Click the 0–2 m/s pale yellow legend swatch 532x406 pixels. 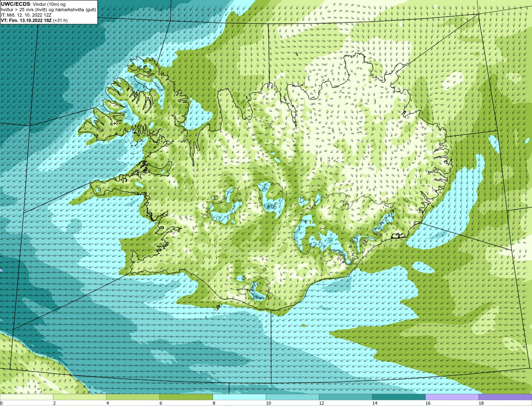[27, 397]
